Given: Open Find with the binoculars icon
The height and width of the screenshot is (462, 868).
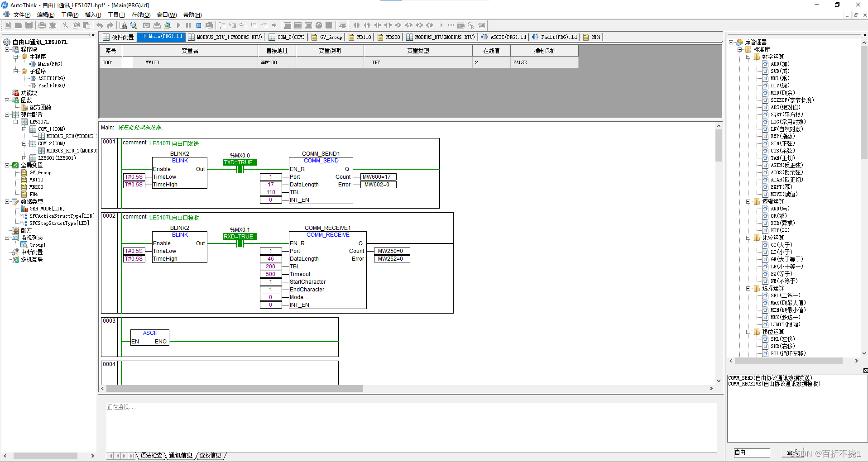Looking at the screenshot, I should coord(123,25).
